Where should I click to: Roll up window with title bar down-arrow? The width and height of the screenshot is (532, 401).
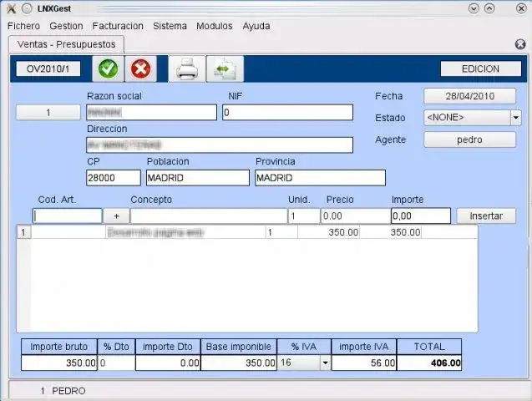pyautogui.click(x=474, y=8)
